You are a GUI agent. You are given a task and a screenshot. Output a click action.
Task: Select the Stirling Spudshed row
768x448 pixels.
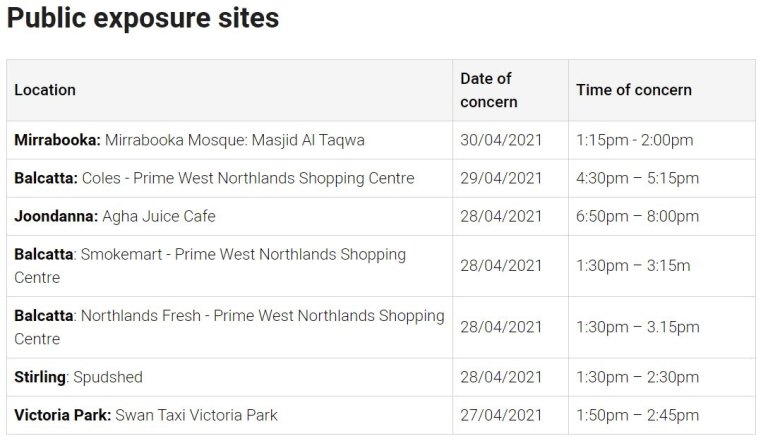point(79,377)
